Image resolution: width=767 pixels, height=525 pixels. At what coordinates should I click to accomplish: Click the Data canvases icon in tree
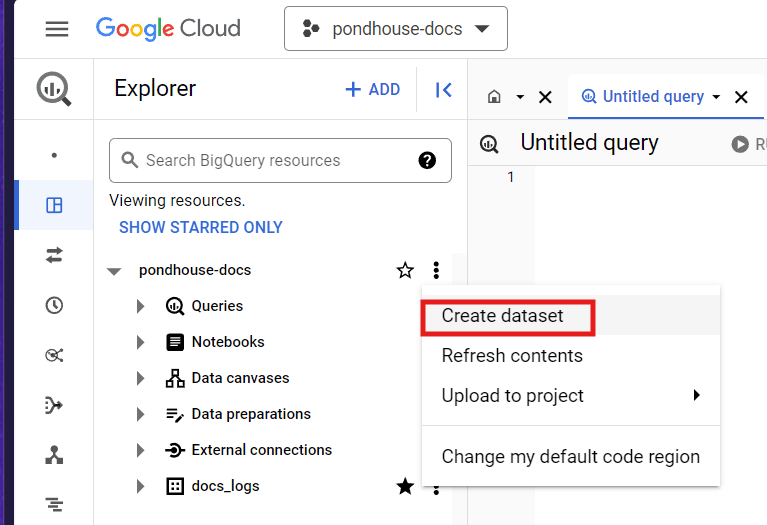[x=175, y=378]
